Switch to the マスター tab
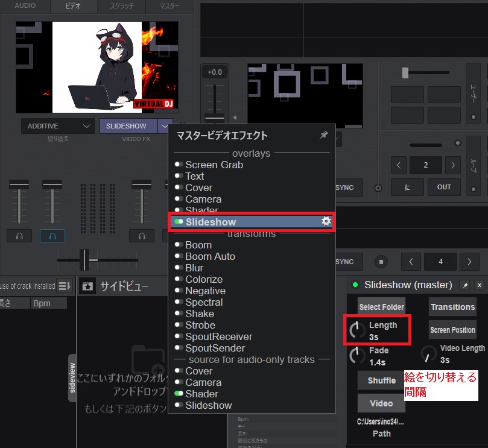This screenshot has width=488, height=448. click(x=170, y=6)
